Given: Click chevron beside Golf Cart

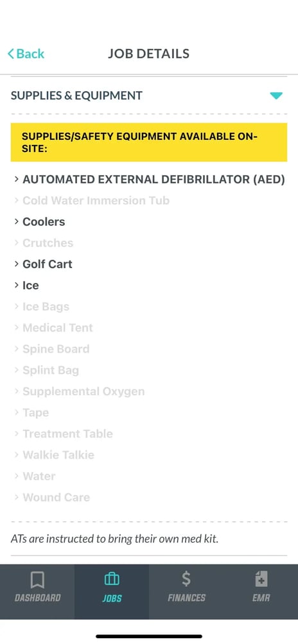Looking at the screenshot, I should coord(17,264).
